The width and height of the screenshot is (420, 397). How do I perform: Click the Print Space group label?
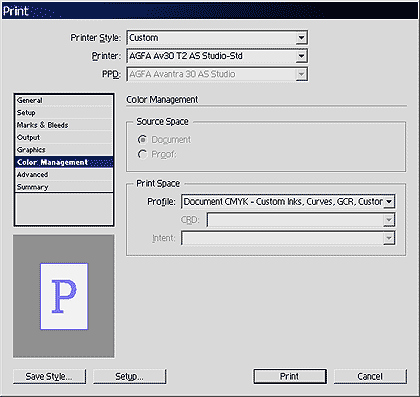pyautogui.click(x=158, y=183)
